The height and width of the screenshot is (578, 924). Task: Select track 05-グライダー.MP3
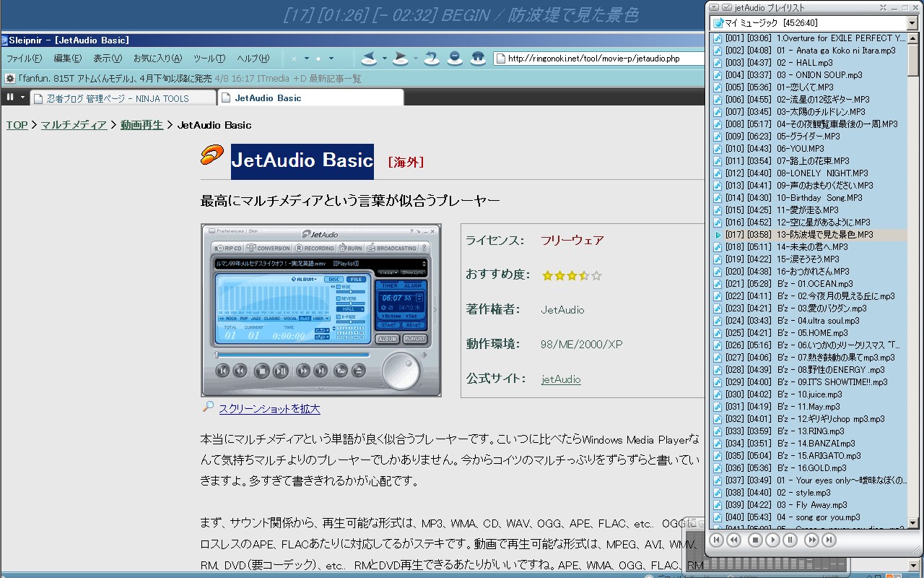(808, 137)
